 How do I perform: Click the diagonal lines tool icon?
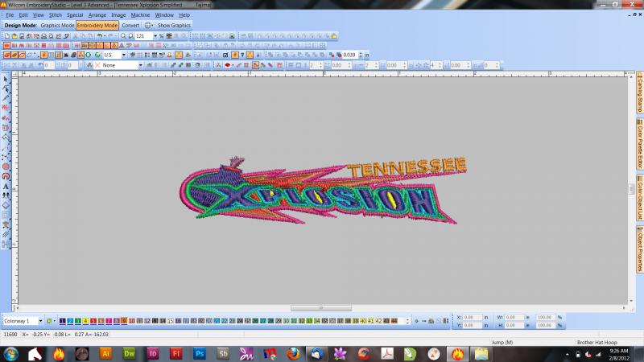[x=6, y=234]
